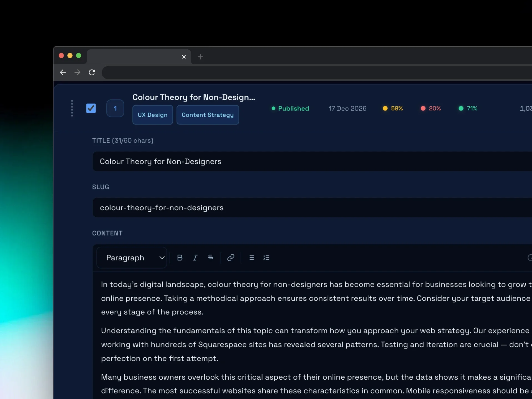
Task: Go back in browser history
Action: point(63,73)
